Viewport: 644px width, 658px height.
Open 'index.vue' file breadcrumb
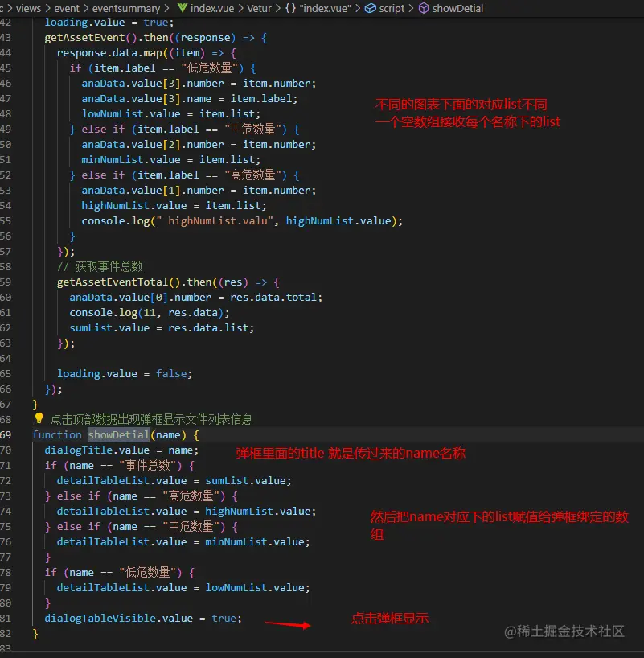212,8
